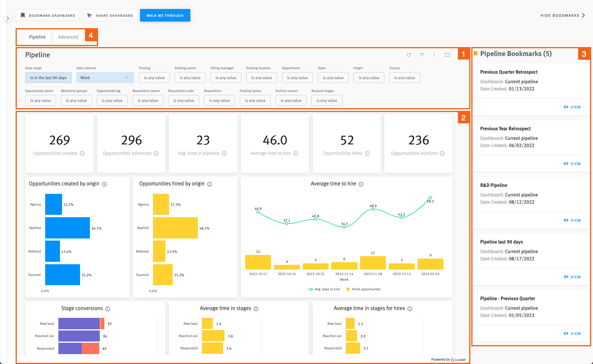The image size is (593, 364).
Task: Click Bookmark Dashboard button
Action: [x=48, y=15]
